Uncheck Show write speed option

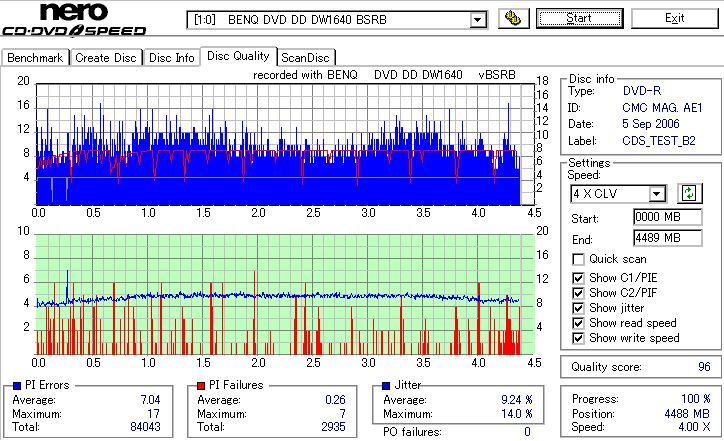[x=578, y=338]
